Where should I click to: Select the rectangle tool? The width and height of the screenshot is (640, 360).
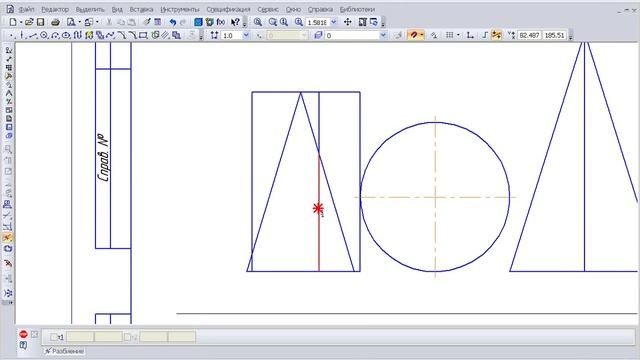click(x=143, y=36)
